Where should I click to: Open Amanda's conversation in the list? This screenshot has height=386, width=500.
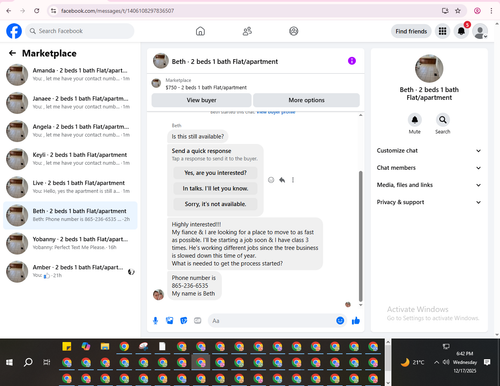(70, 75)
